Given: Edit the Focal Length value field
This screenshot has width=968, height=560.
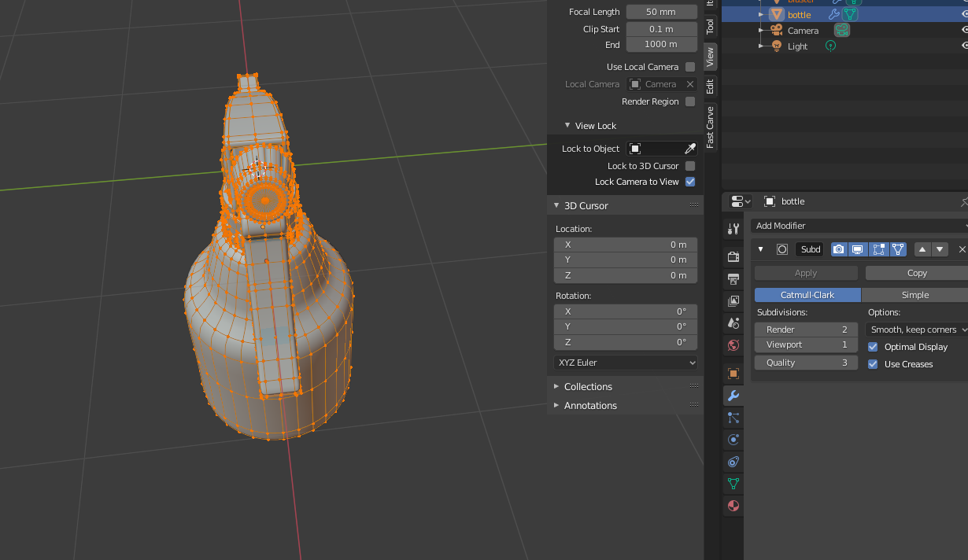Looking at the screenshot, I should coord(661,11).
